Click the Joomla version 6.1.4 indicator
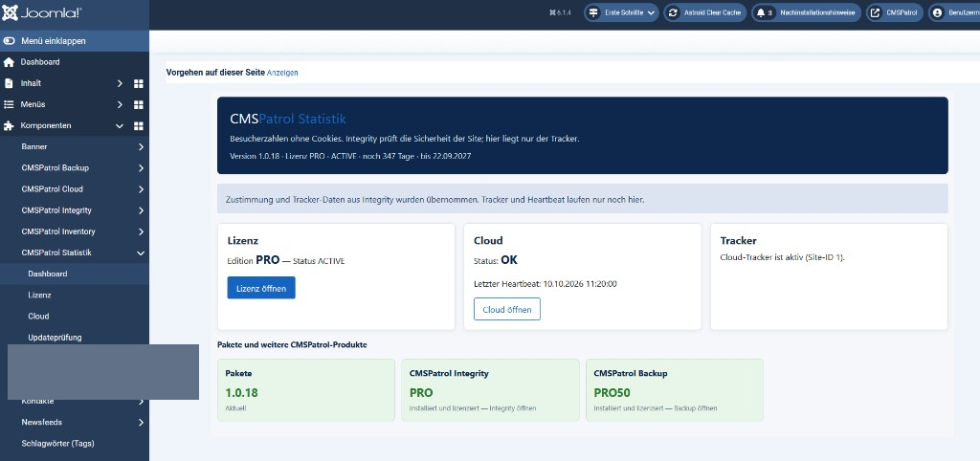Screen dimensions: 980x461 click(x=560, y=12)
